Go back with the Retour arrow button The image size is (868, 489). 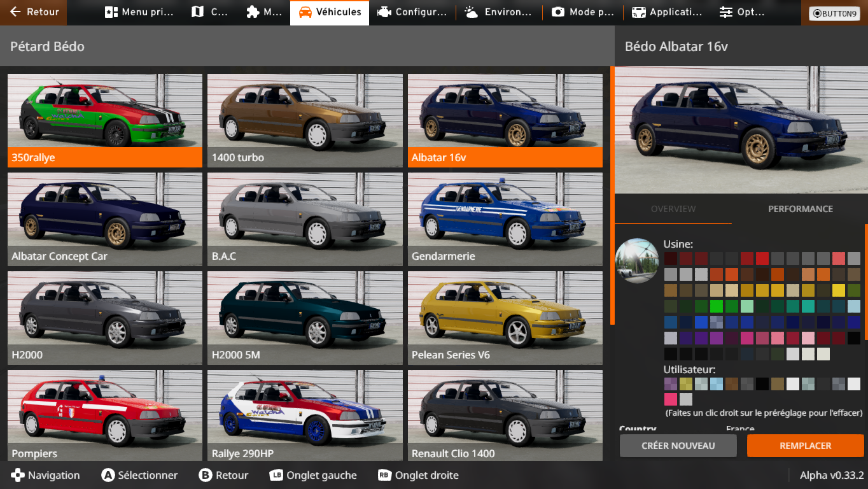click(x=33, y=12)
